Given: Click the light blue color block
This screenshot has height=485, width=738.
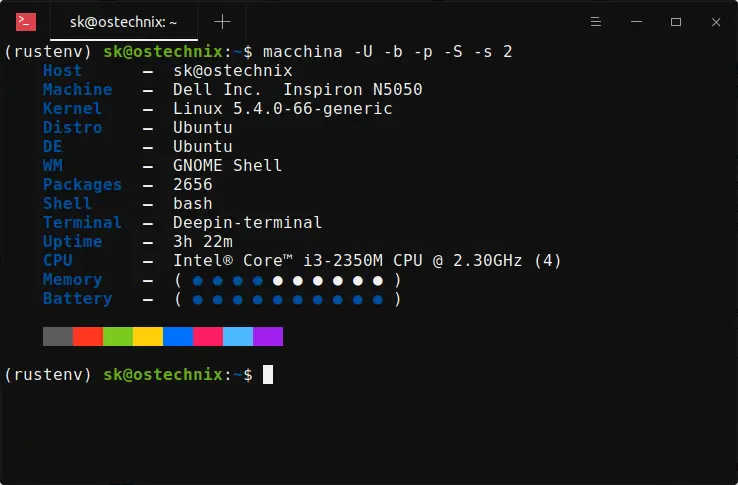Looking at the screenshot, I should click(238, 336).
